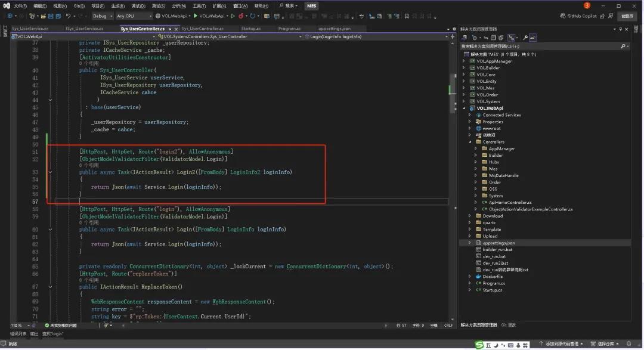The image size is (644, 350).
Task: Click the Sync with Active Document icon
Action: 487,37
